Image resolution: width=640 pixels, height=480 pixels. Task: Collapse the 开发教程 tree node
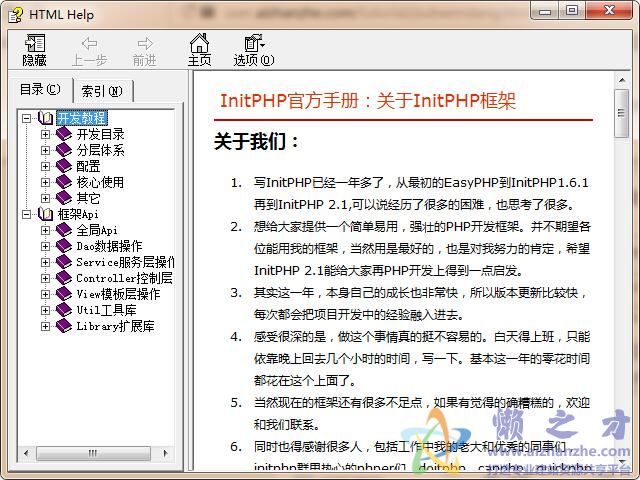click(x=27, y=118)
